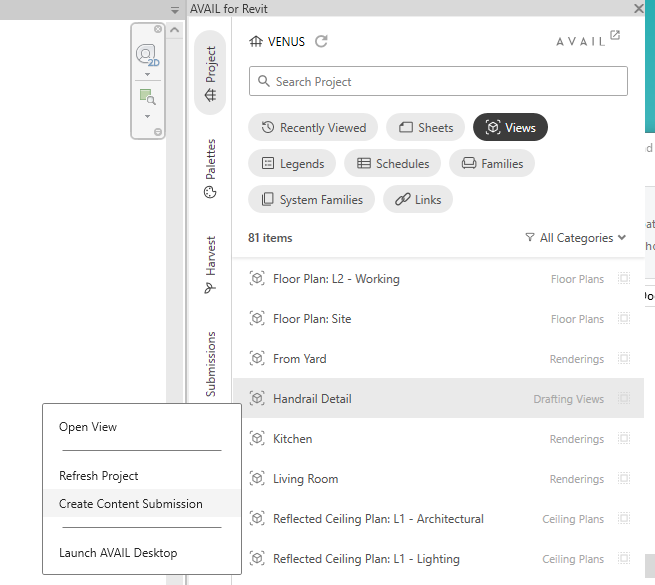Click the view icon beside Living Room

(257, 478)
